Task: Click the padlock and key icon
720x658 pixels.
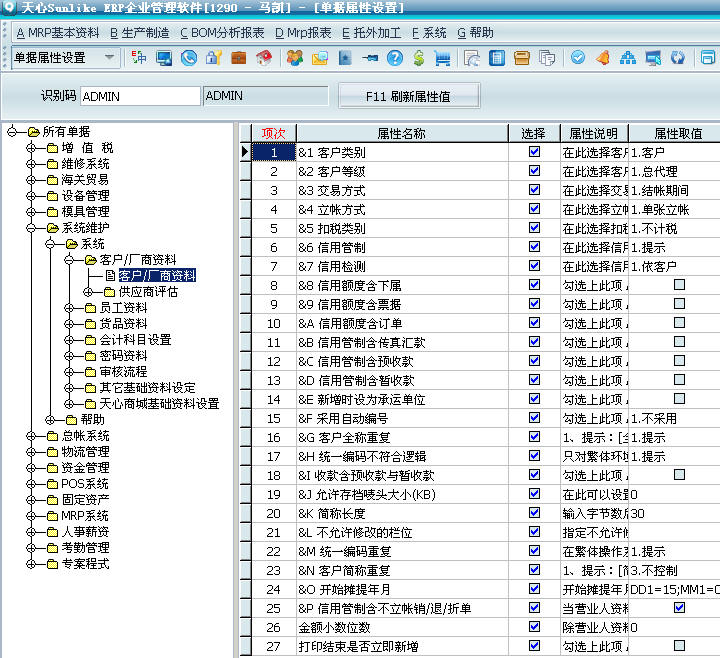Action: tap(214, 58)
